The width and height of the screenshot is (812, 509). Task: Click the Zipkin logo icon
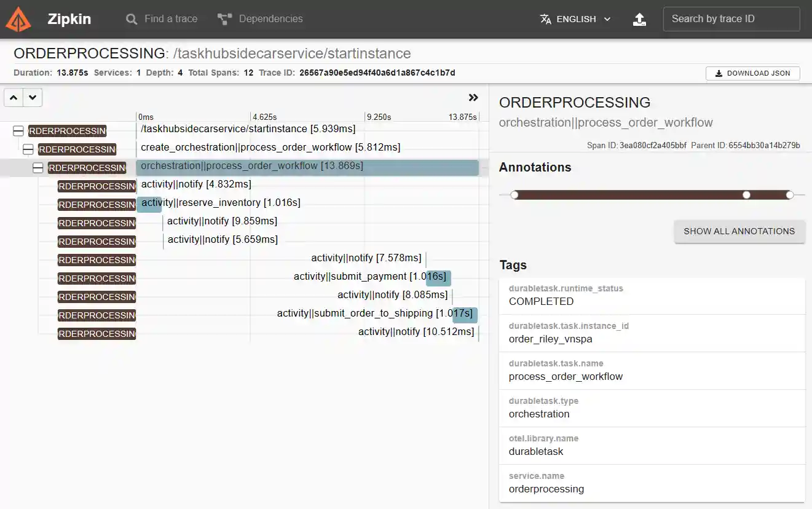pyautogui.click(x=18, y=19)
